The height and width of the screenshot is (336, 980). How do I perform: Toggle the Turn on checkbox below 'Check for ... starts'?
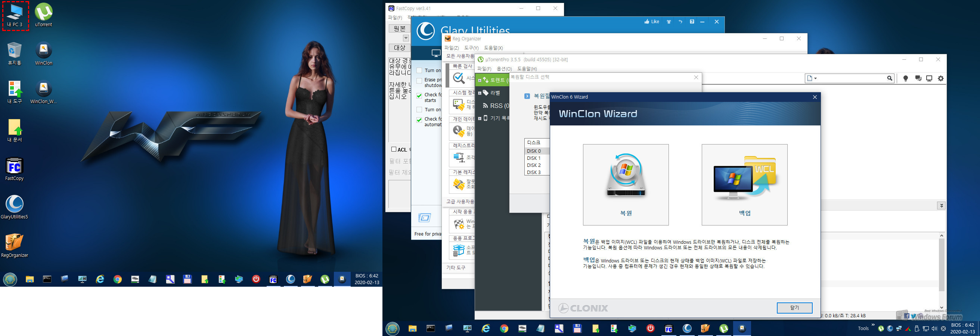(419, 109)
